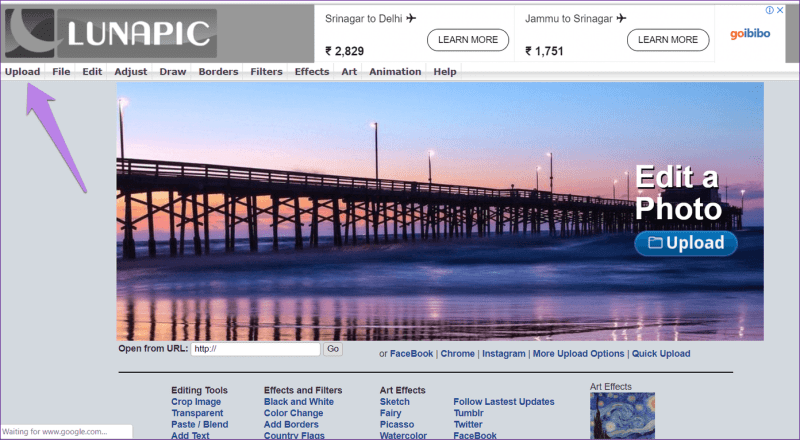
Task: Choose the Black and White effect link
Action: pos(299,402)
